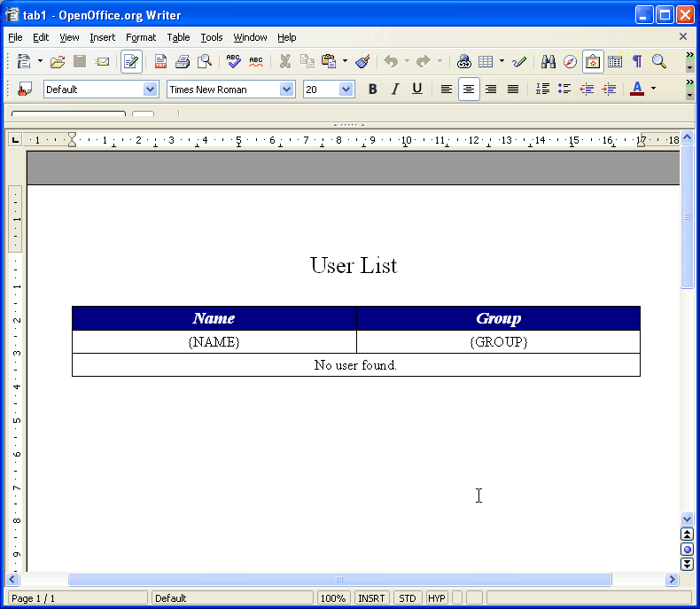
Task: Open Find & Replace binoculars
Action: click(x=548, y=61)
